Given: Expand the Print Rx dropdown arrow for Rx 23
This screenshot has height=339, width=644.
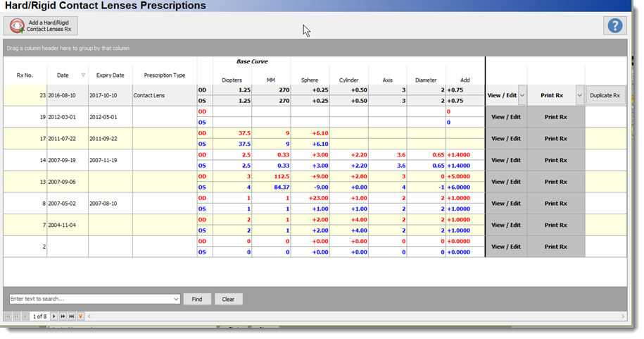Looking at the screenshot, I should (x=579, y=95).
